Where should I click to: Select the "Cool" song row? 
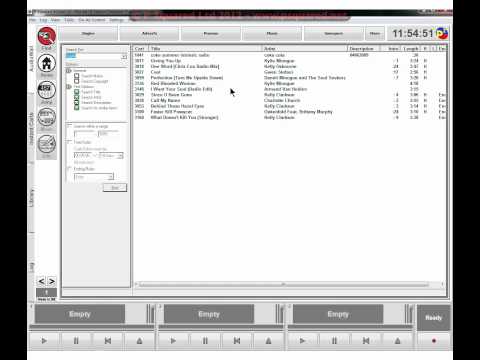click(x=289, y=72)
